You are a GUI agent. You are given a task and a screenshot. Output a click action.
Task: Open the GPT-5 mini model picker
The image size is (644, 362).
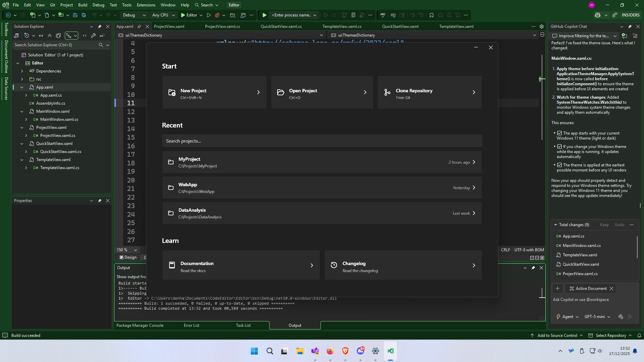[597, 317]
